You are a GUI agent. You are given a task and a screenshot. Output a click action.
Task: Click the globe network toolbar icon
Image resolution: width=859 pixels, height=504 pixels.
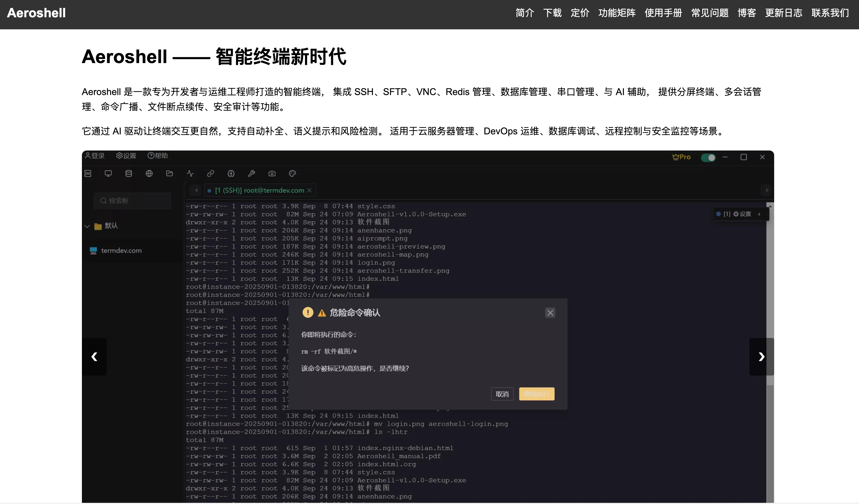(149, 174)
